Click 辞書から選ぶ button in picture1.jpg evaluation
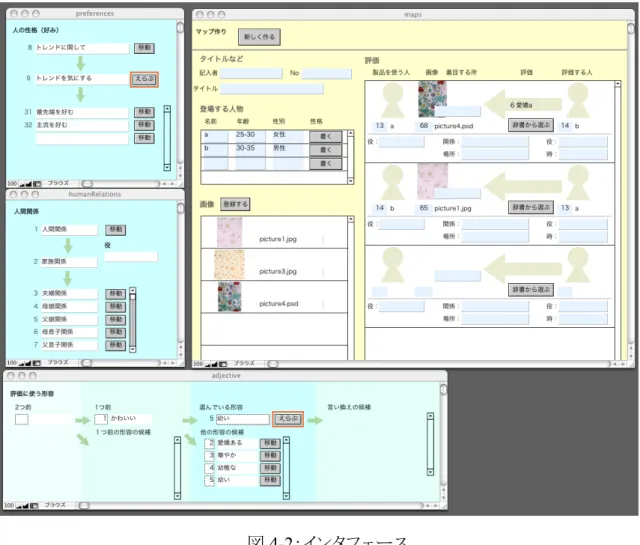The height and width of the screenshot is (545, 640). pos(531,207)
